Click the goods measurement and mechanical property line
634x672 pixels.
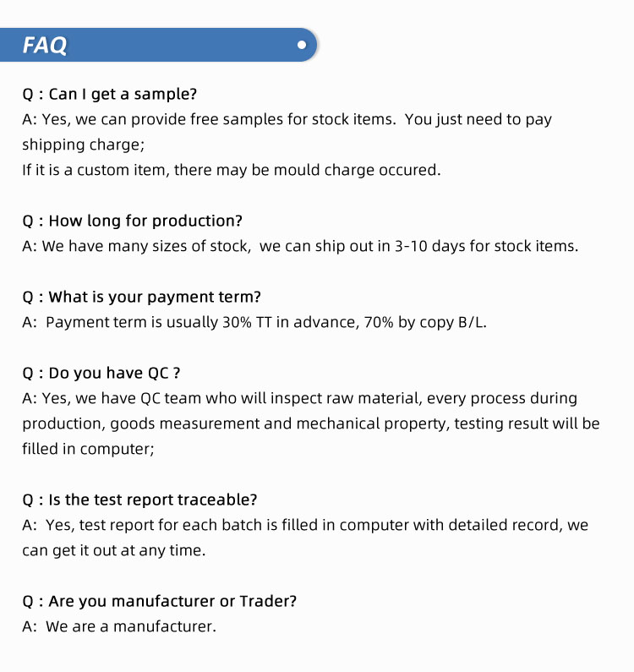[310, 423]
